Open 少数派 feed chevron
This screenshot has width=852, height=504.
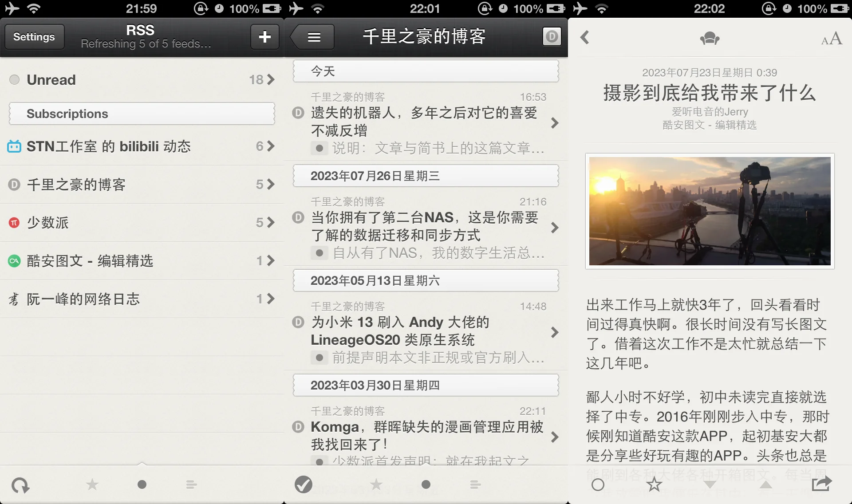pos(270,222)
